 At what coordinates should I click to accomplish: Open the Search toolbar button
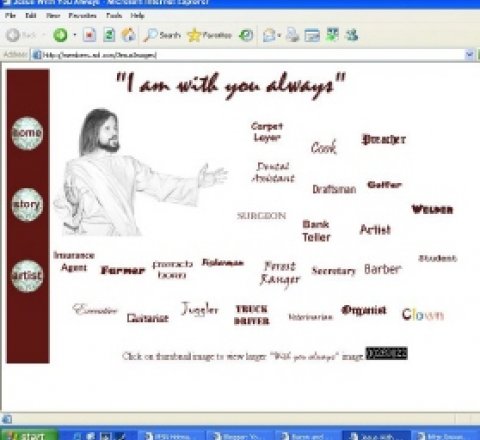162,35
